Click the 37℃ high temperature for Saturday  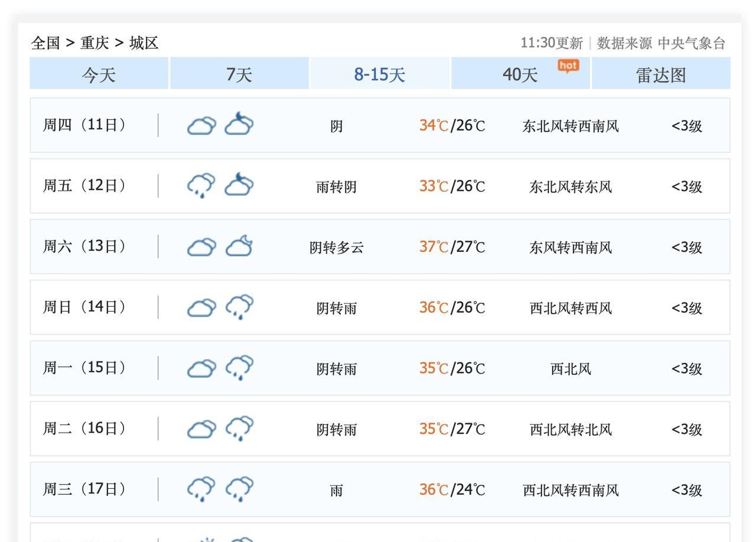click(434, 247)
